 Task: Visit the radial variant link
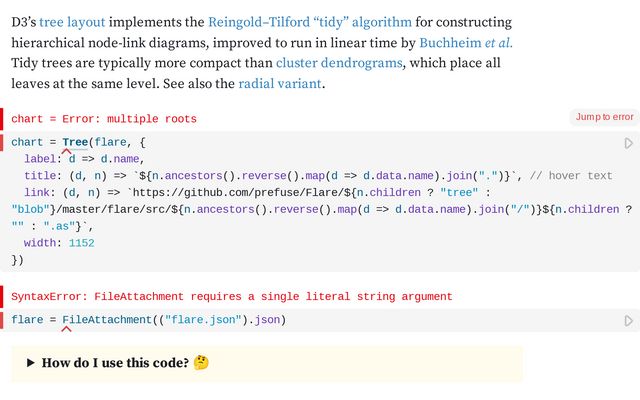pos(280,84)
